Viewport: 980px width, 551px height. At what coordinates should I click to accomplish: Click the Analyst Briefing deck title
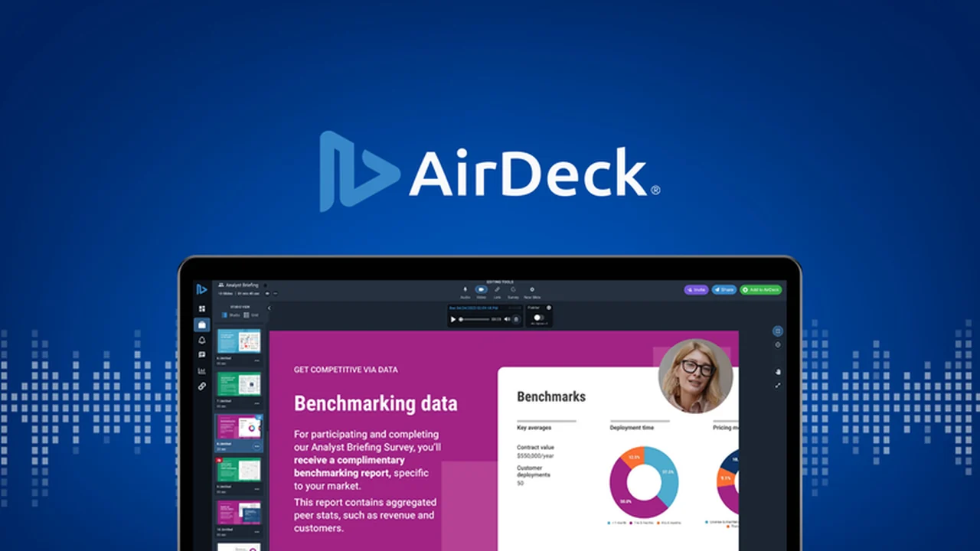point(242,285)
